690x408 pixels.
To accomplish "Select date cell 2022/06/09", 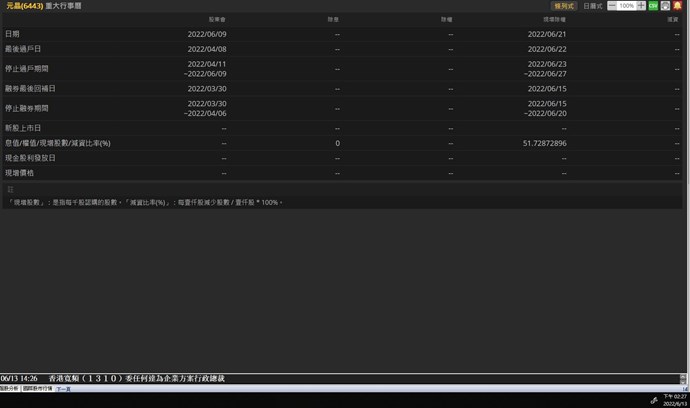I will 207,34.
